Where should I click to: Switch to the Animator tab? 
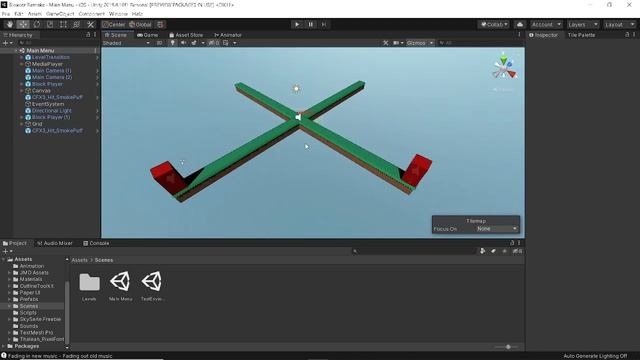(x=228, y=35)
